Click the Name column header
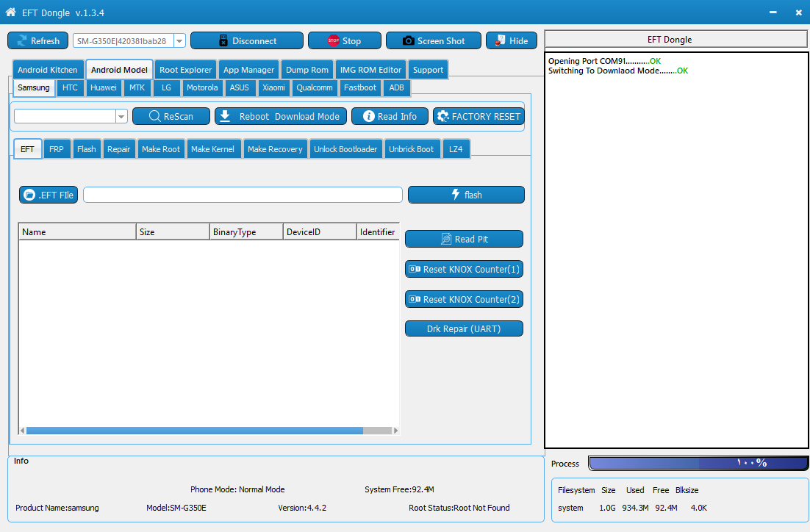This screenshot has width=810, height=532. [77, 232]
